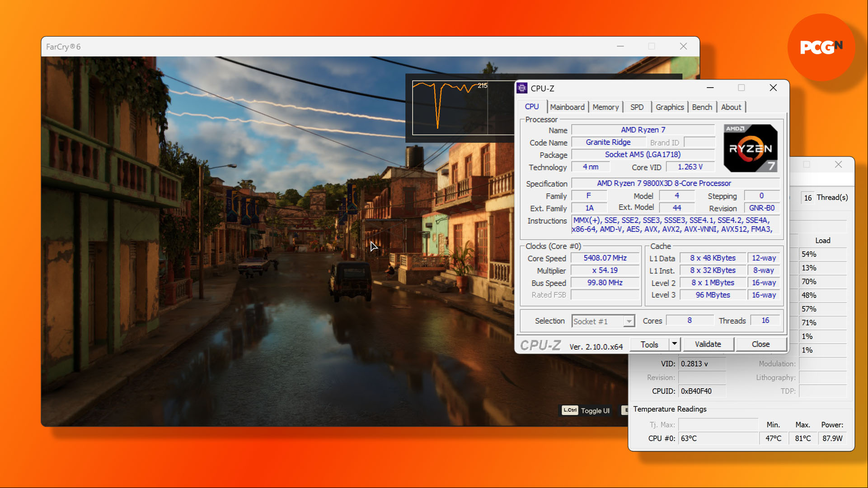Click the PCGN logo badge
Screen dimensions: 868x488
pos(821,47)
